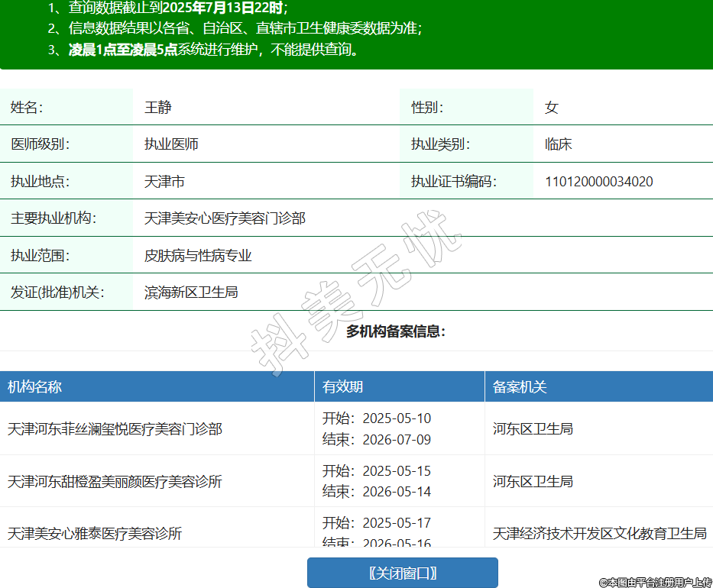Select the certificate number 110120000034020
This screenshot has height=588, width=713.
598,182
